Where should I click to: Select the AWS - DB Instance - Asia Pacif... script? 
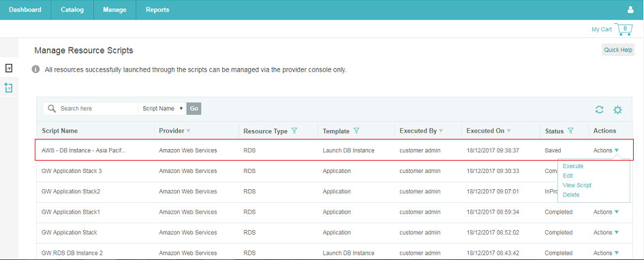84,150
